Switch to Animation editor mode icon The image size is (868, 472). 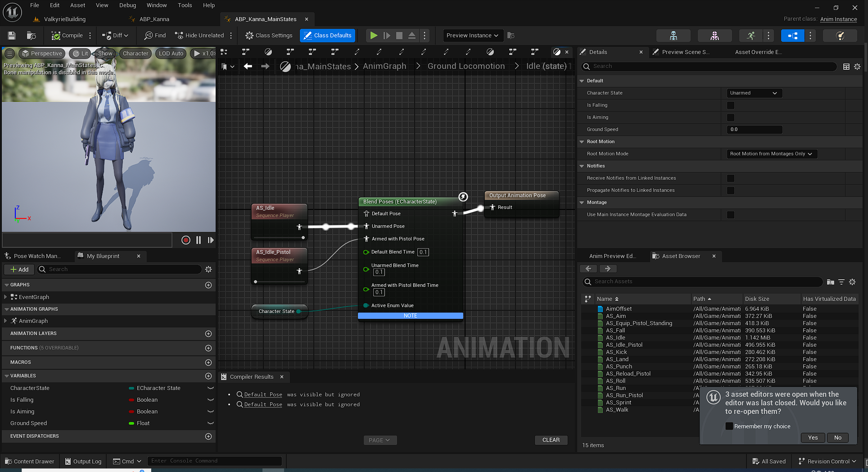pyautogui.click(x=750, y=36)
